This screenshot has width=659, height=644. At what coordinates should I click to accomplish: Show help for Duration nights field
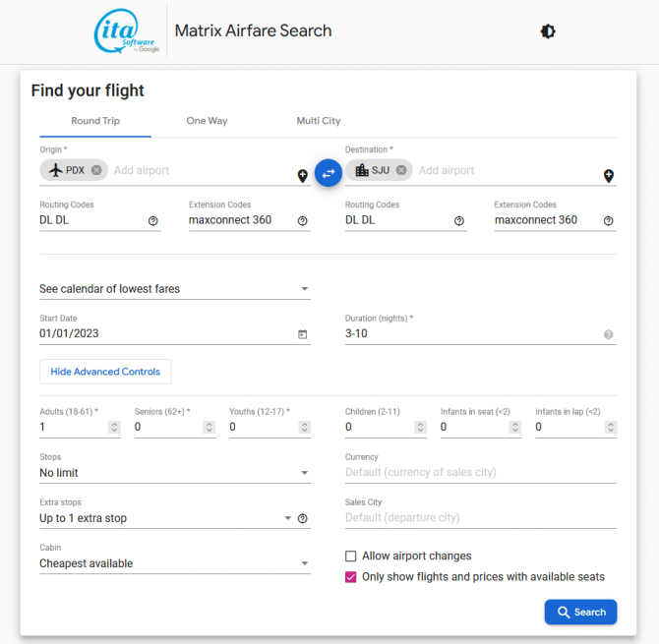pyautogui.click(x=608, y=335)
